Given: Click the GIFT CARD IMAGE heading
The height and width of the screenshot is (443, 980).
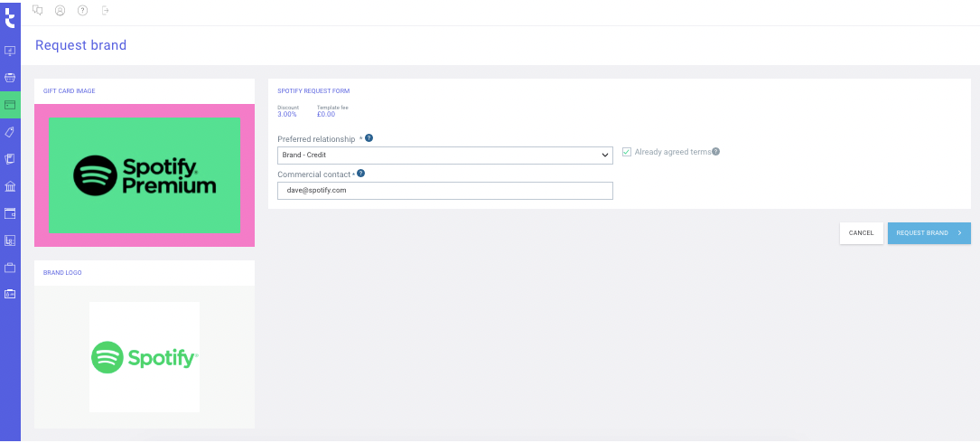Looking at the screenshot, I should point(70,90).
